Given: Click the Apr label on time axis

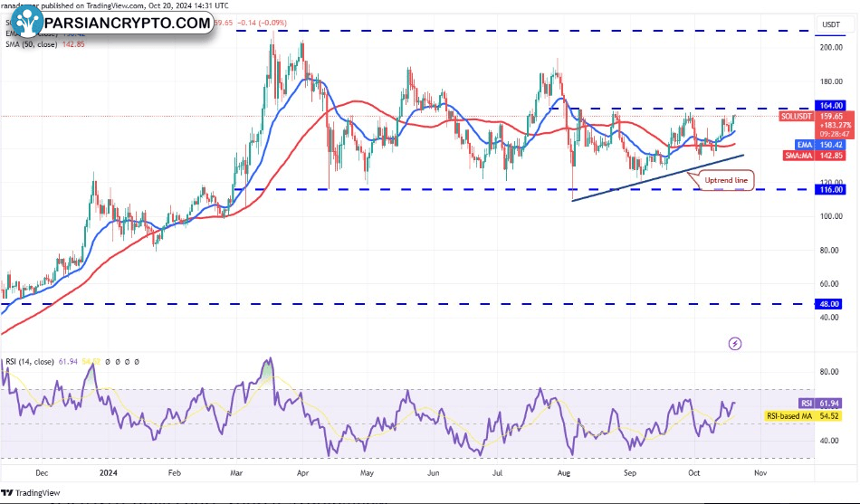Looking at the screenshot, I should click(302, 472).
